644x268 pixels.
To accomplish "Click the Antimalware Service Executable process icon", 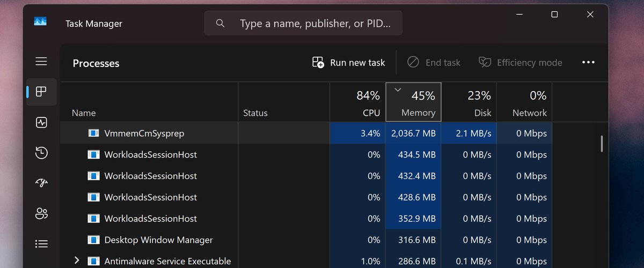I will 93,261.
